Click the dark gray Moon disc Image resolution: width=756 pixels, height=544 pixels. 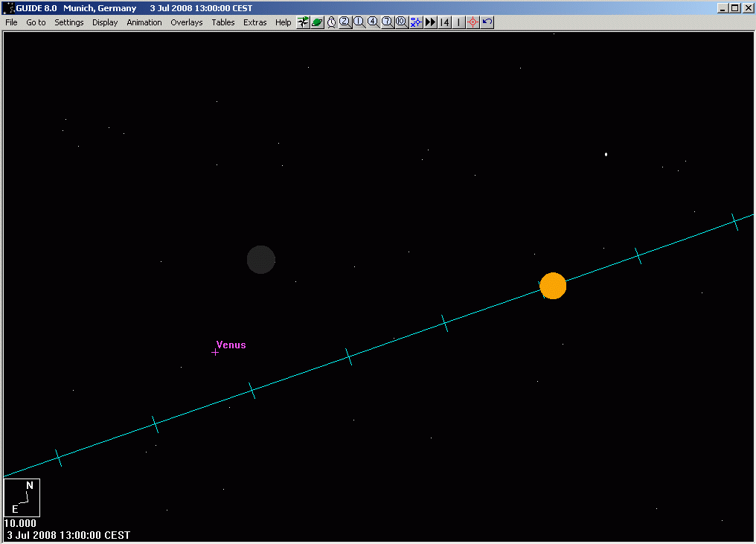(x=261, y=260)
